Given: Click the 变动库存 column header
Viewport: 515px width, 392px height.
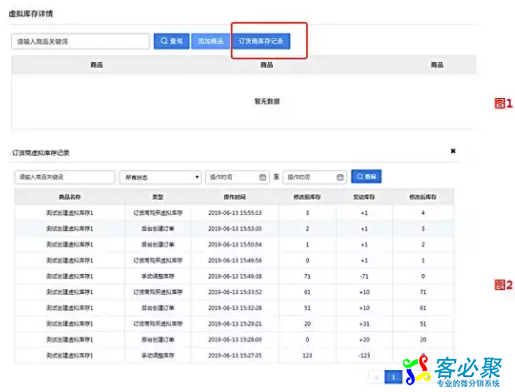Looking at the screenshot, I should pyautogui.click(x=364, y=197).
